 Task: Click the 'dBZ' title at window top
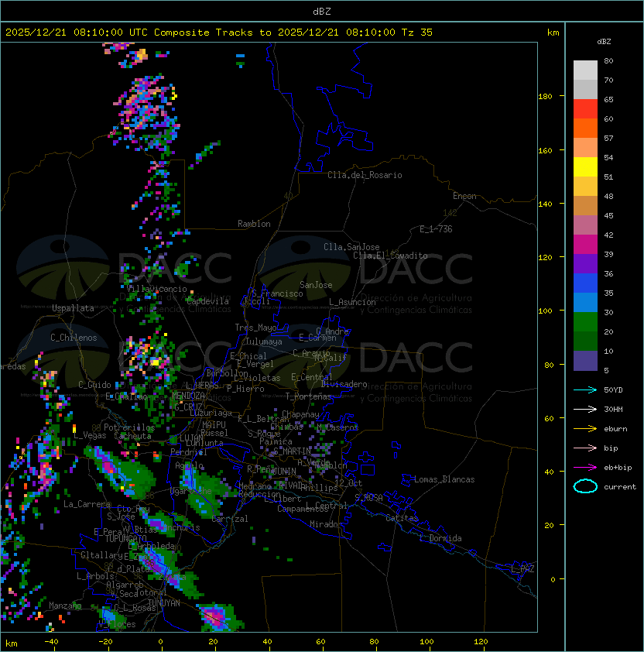tap(322, 11)
